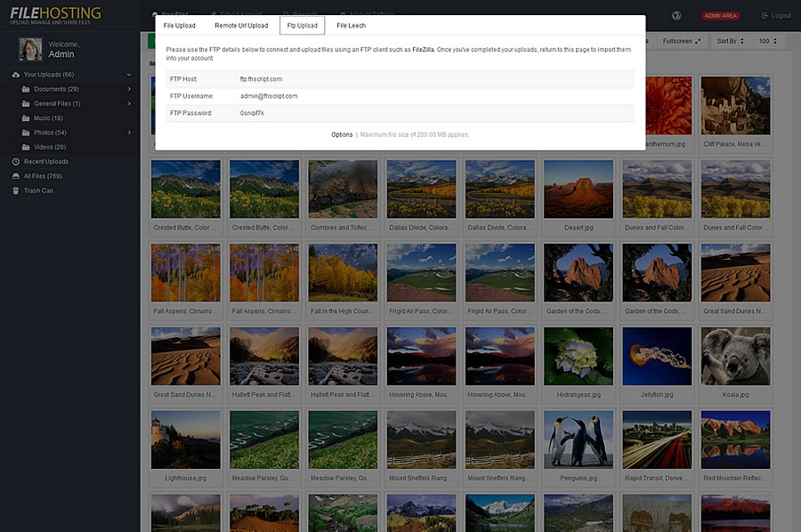Open the Fall in the High Country thumbnail

click(x=343, y=272)
